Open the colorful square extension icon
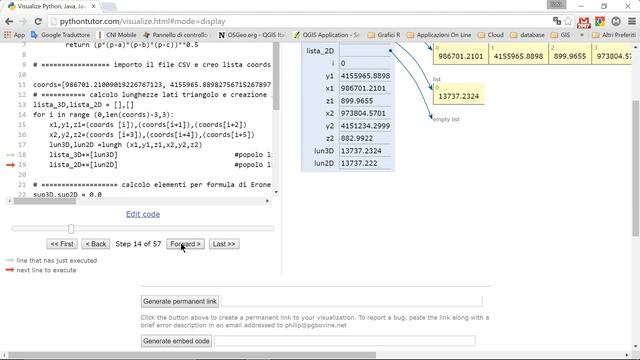The width and height of the screenshot is (640, 360). (x=600, y=21)
